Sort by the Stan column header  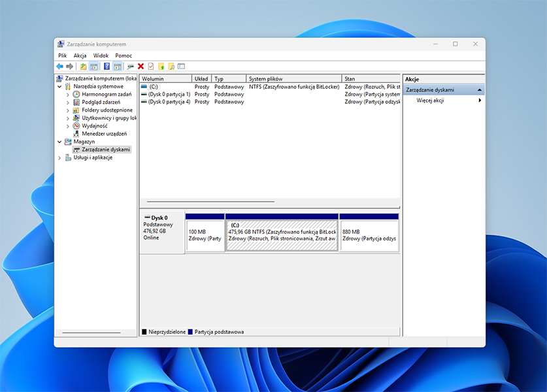click(x=371, y=79)
